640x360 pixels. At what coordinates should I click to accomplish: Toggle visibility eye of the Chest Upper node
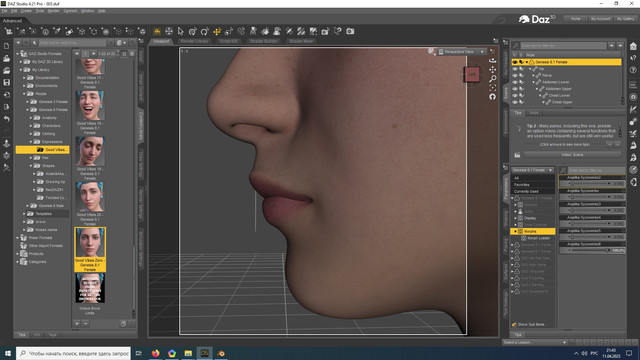point(515,102)
